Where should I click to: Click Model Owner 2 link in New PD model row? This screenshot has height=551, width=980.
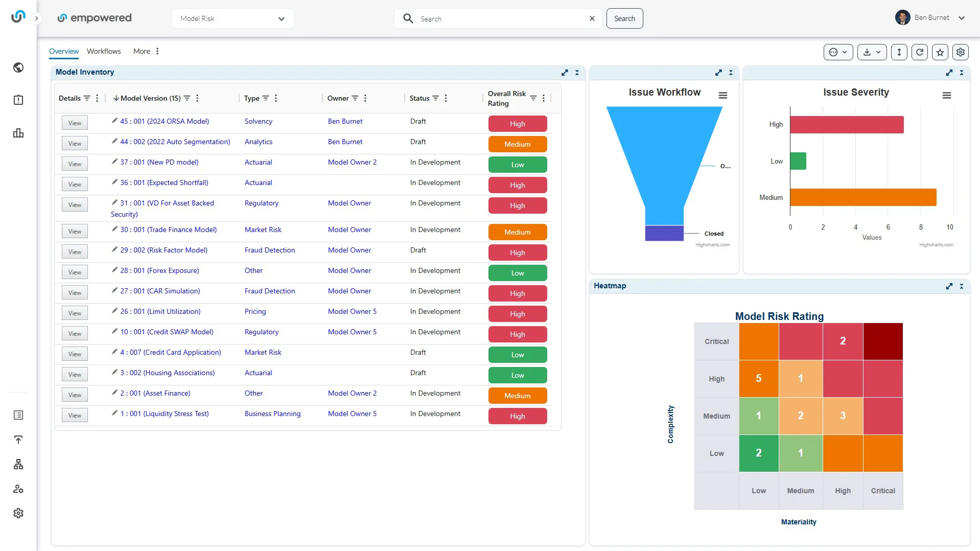[x=352, y=162]
